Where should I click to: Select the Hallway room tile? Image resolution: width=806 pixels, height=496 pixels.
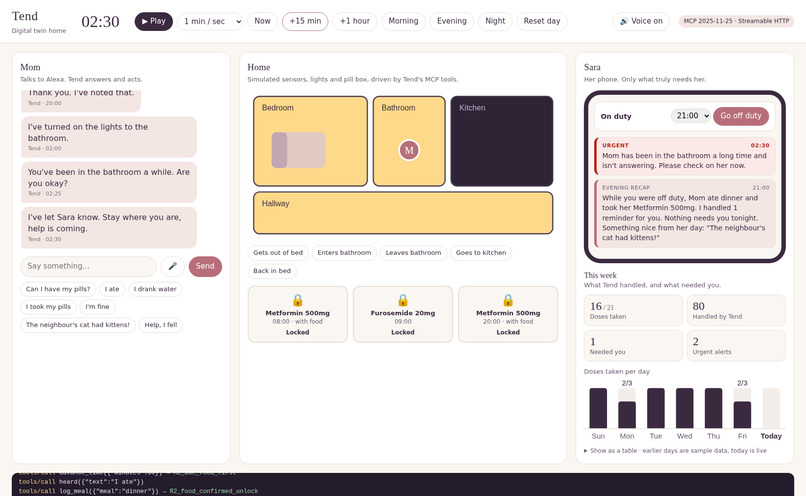(x=403, y=213)
